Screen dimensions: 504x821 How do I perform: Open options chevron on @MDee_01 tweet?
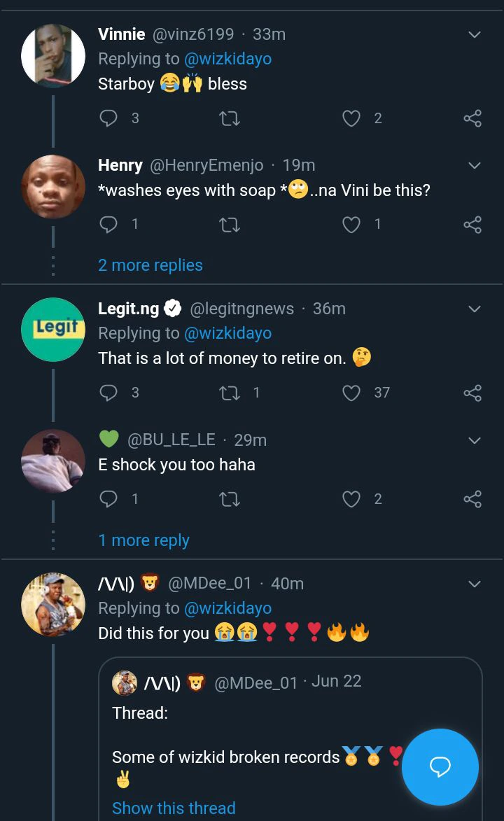pyautogui.click(x=474, y=584)
